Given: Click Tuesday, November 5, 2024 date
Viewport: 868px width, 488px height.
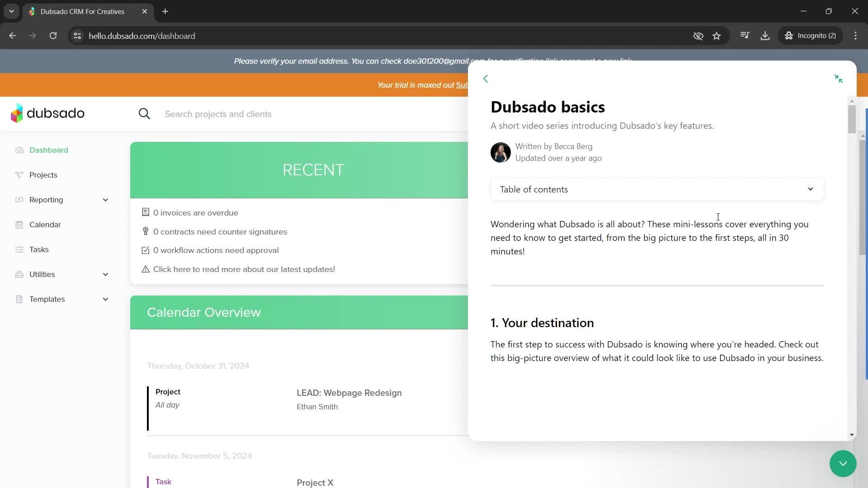Looking at the screenshot, I should (x=199, y=456).
